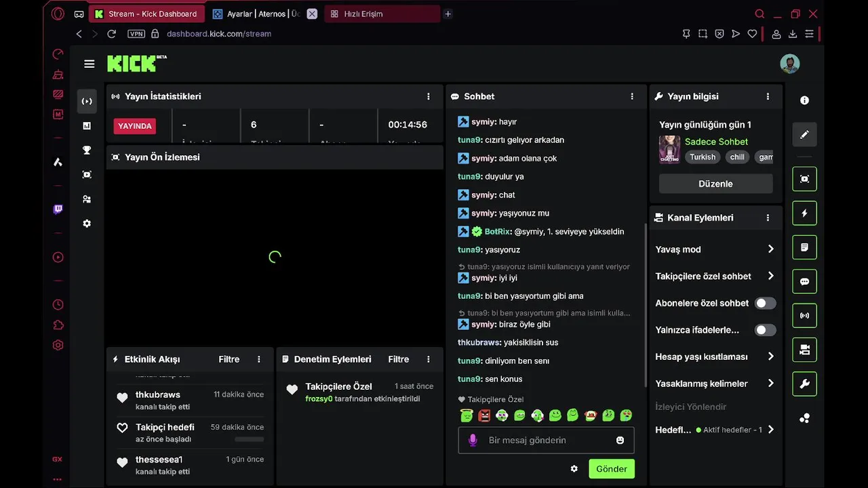Open chat settings gear beside Gönder
The width and height of the screenshot is (868, 488).
[x=574, y=468]
